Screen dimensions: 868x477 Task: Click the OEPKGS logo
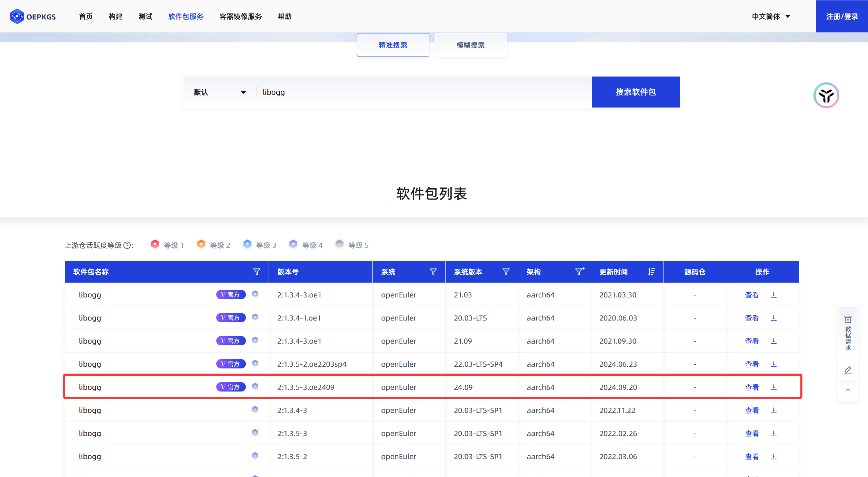pos(33,17)
